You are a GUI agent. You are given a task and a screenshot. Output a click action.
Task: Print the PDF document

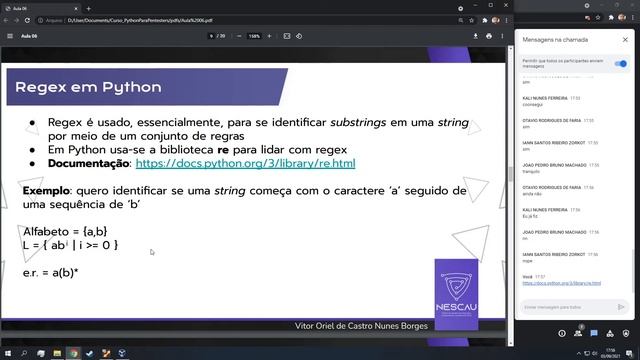point(489,36)
